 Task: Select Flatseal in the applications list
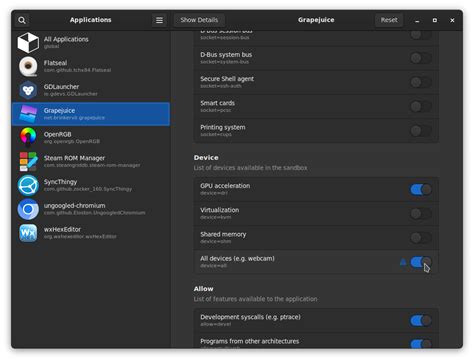(x=91, y=66)
